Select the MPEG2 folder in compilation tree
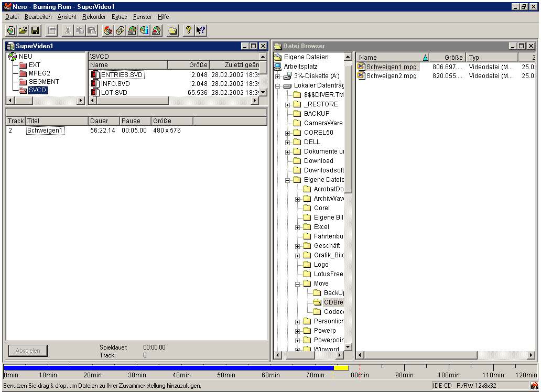Screen dimensions: 541x392 click(x=39, y=73)
